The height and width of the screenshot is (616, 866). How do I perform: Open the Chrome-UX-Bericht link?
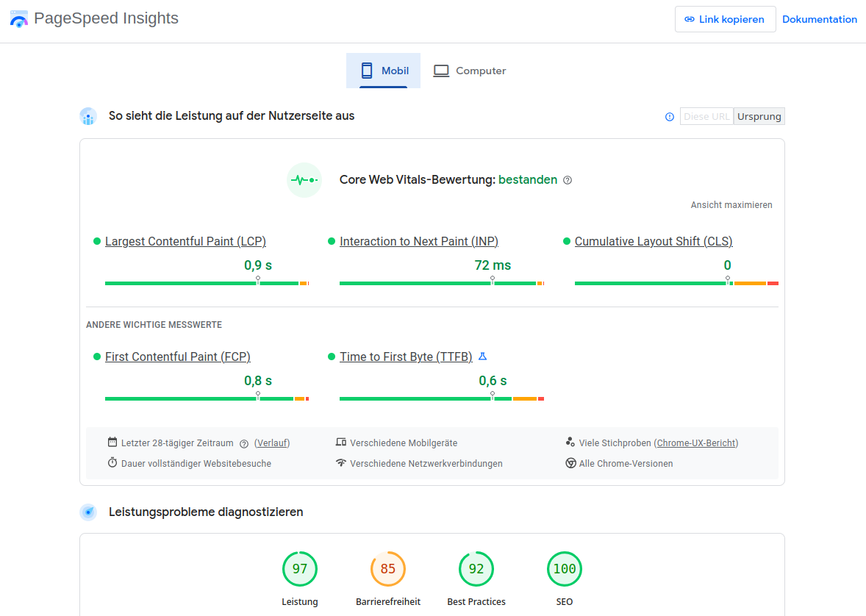point(695,443)
